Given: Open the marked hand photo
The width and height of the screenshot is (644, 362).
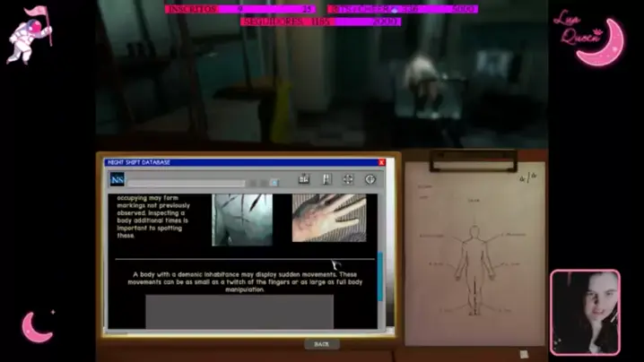Looking at the screenshot, I should tap(328, 218).
